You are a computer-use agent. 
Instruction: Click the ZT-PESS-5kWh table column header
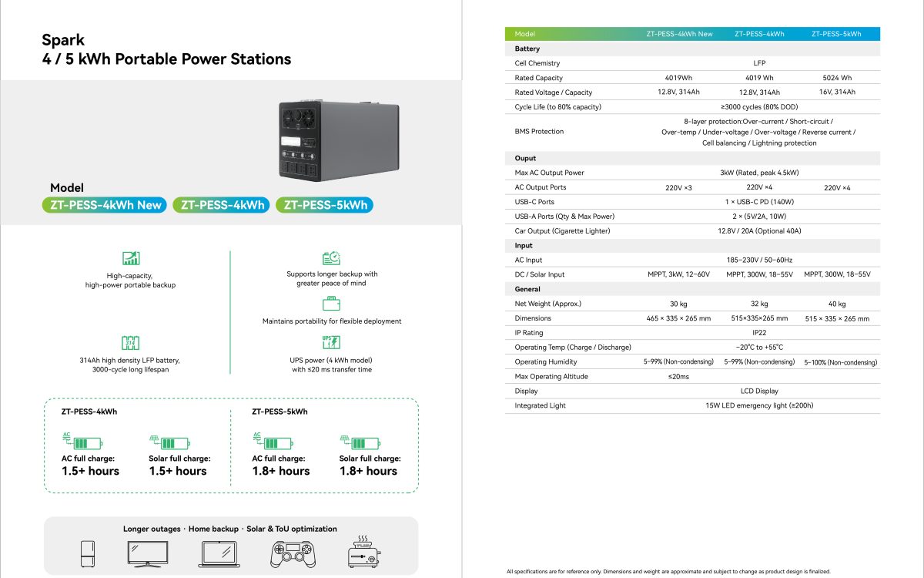pos(836,34)
